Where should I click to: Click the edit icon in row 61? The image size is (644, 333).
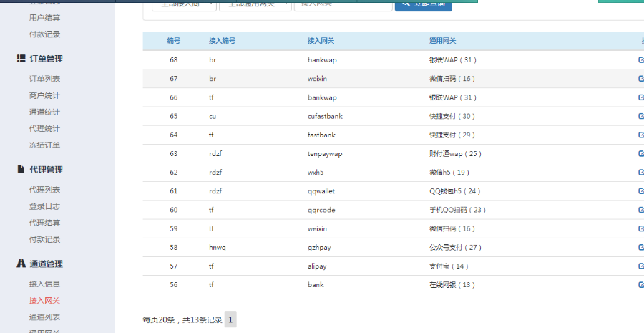[640, 190]
